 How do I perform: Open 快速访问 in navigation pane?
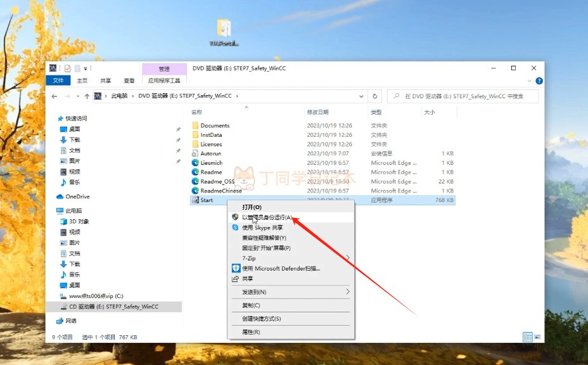tap(76, 118)
